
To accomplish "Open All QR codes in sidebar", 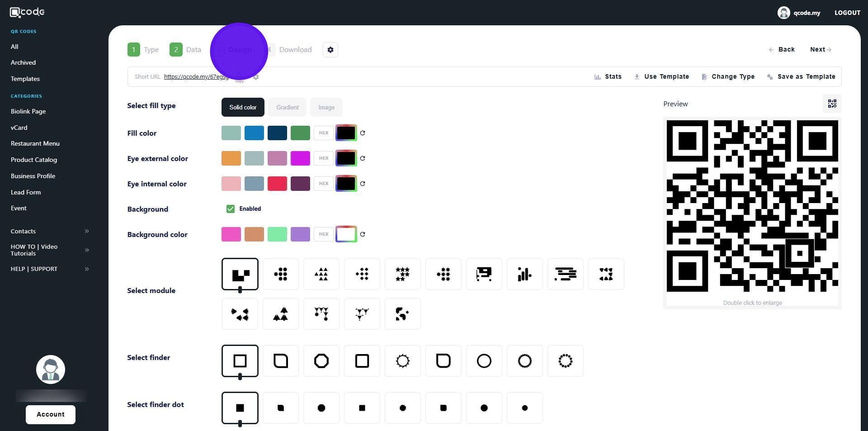I will [x=14, y=47].
